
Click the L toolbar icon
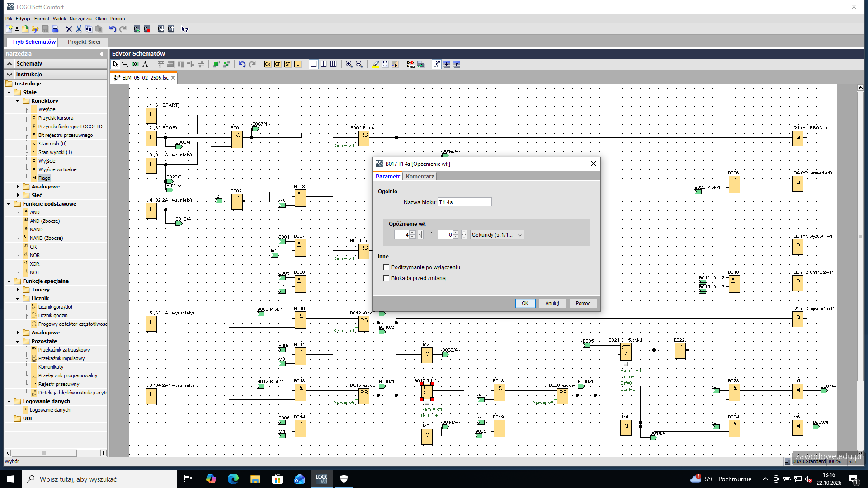click(x=297, y=64)
